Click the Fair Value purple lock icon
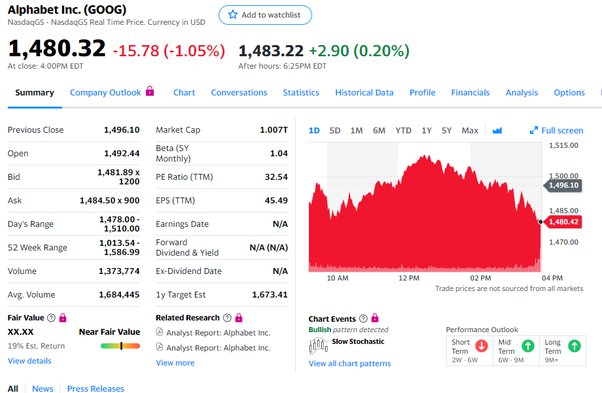The width and height of the screenshot is (602, 393). (63, 318)
